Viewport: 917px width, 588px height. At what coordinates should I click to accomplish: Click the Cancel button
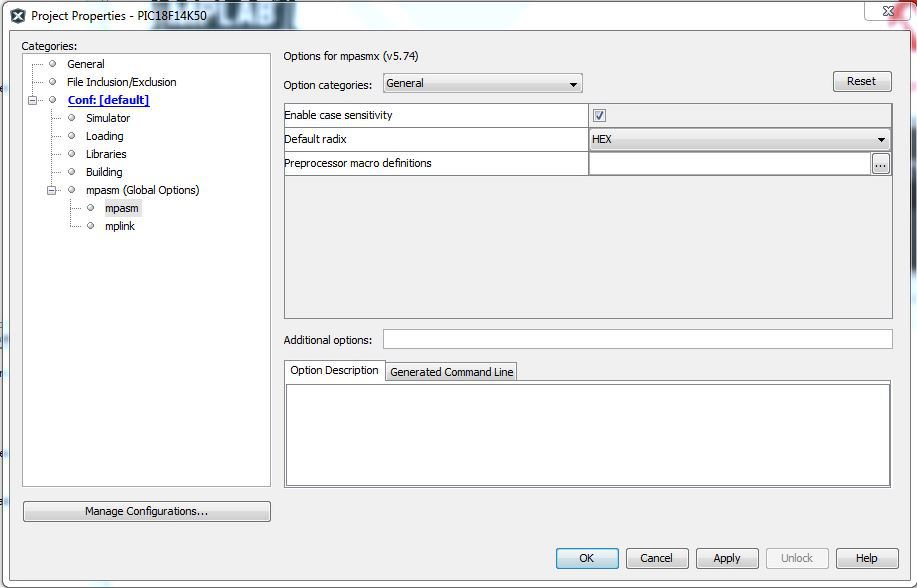click(x=657, y=558)
